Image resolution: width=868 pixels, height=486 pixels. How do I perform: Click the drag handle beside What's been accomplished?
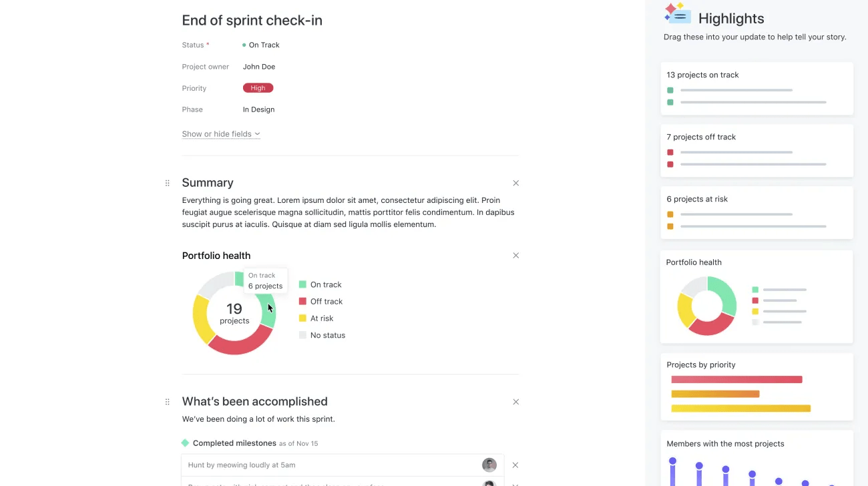coord(168,401)
